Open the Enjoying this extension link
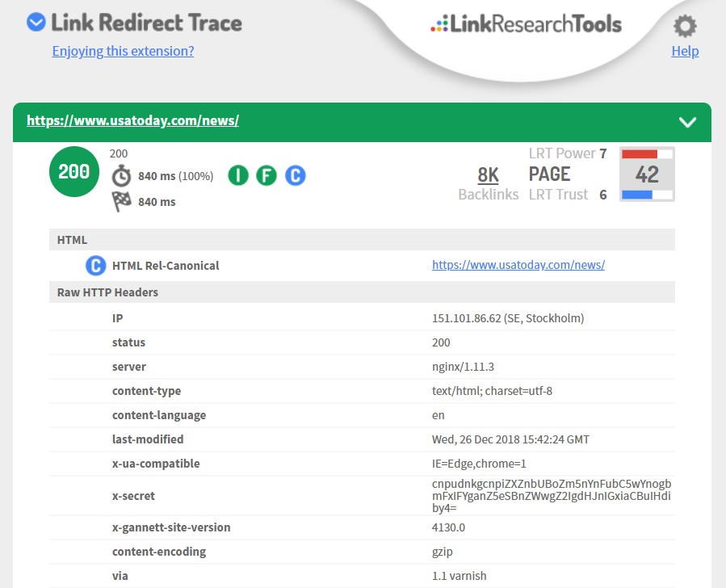726x588 pixels. click(x=123, y=51)
